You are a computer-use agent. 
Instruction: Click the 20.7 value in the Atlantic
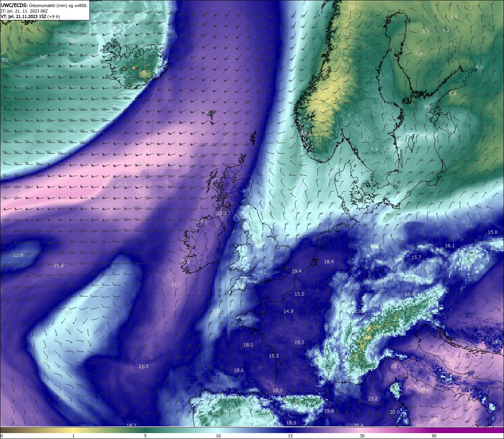(x=209, y=113)
